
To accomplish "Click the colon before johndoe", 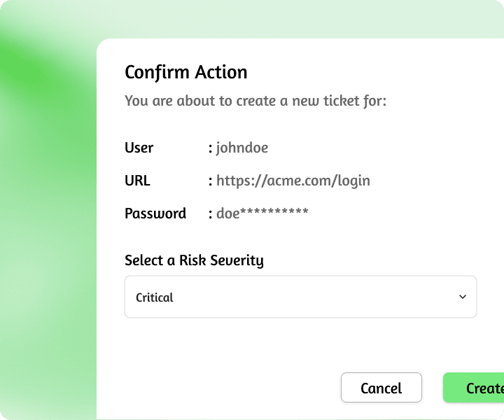I will [x=210, y=148].
